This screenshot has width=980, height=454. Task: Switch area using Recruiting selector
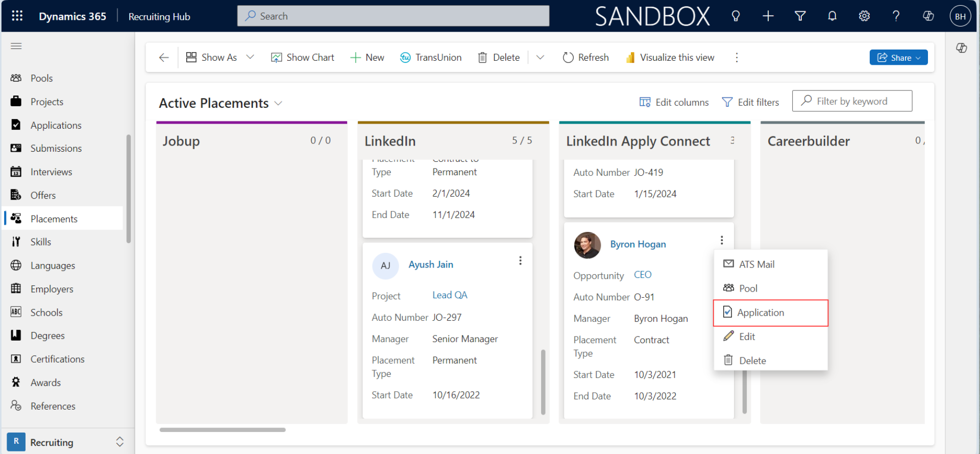click(x=66, y=442)
